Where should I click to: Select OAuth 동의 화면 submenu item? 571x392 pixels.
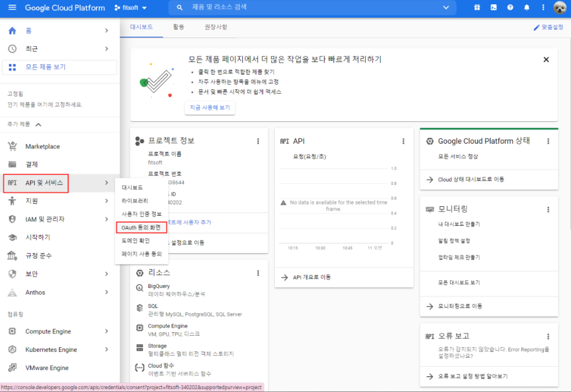(x=142, y=227)
